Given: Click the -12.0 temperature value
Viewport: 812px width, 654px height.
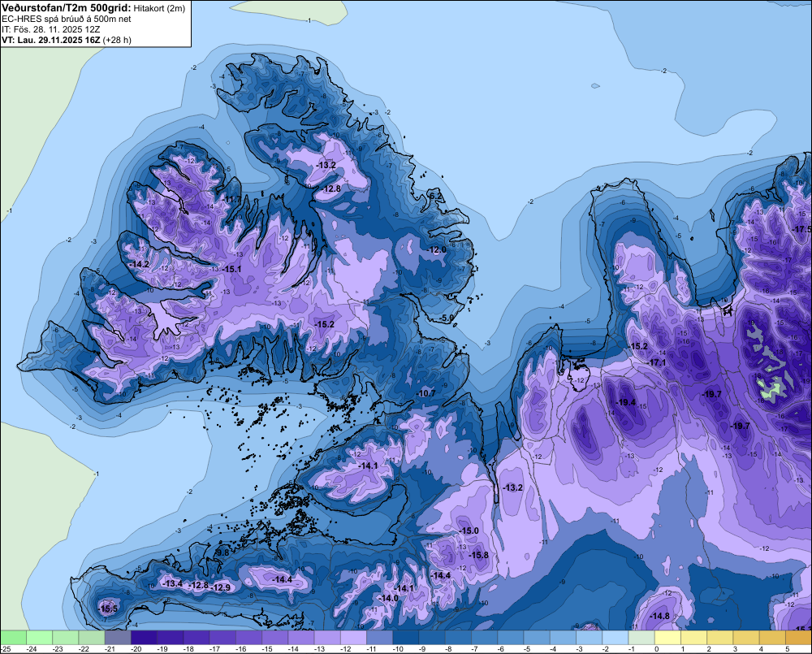Looking at the screenshot, I should point(437,249).
